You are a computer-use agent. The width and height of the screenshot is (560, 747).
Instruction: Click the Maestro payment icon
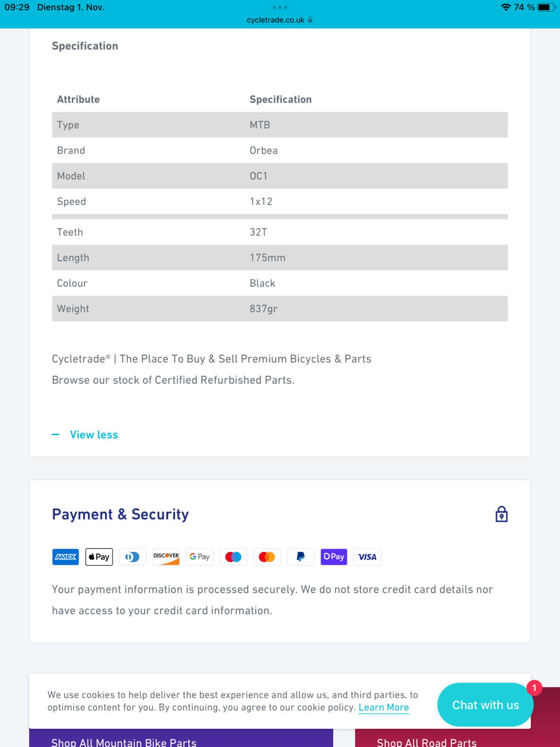233,557
